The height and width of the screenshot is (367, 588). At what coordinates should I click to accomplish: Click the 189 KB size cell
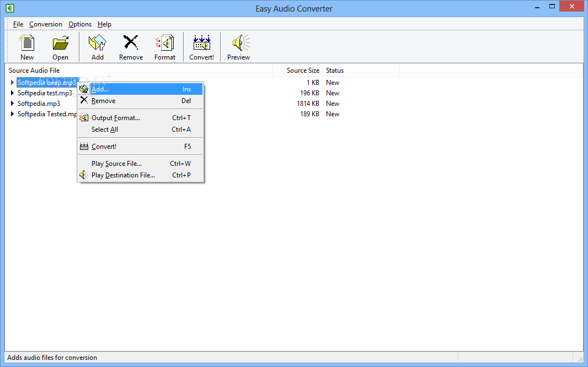(x=309, y=114)
